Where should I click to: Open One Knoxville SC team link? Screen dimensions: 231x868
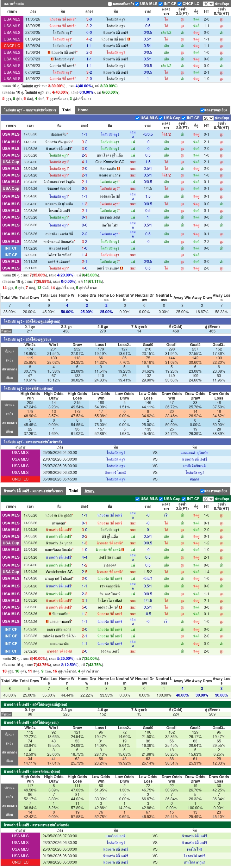(x=110, y=162)
